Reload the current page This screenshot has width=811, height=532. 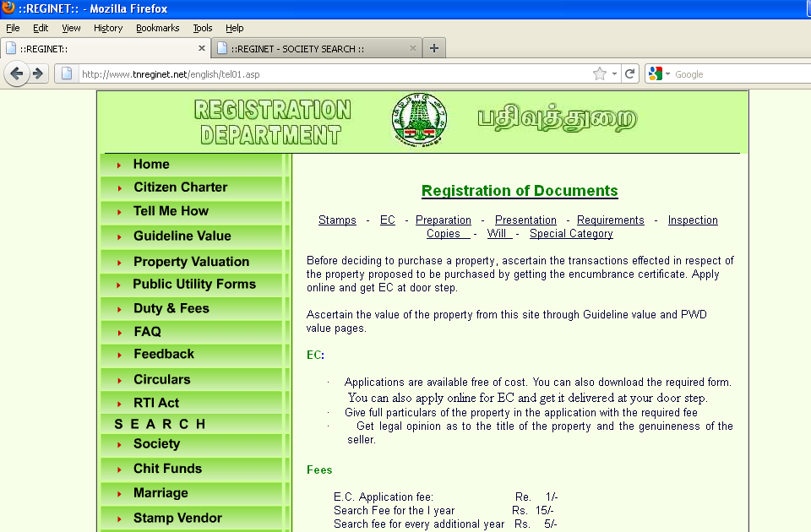coord(630,73)
